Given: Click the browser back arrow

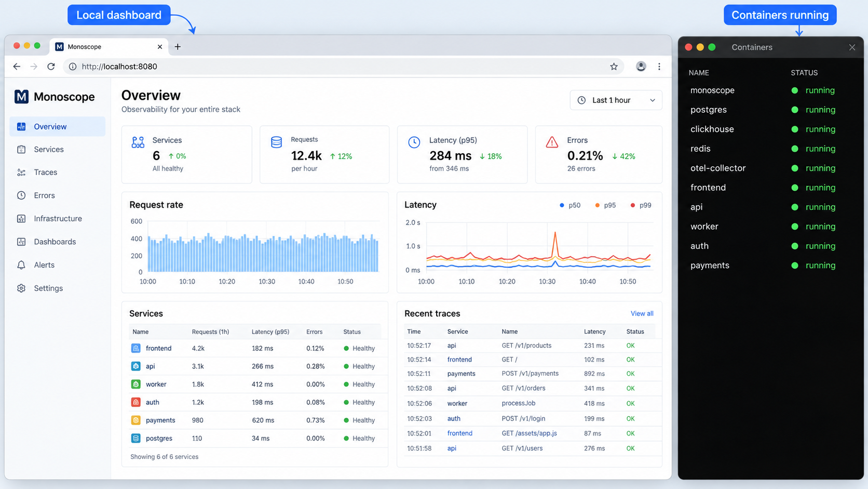Looking at the screenshot, I should pos(17,67).
